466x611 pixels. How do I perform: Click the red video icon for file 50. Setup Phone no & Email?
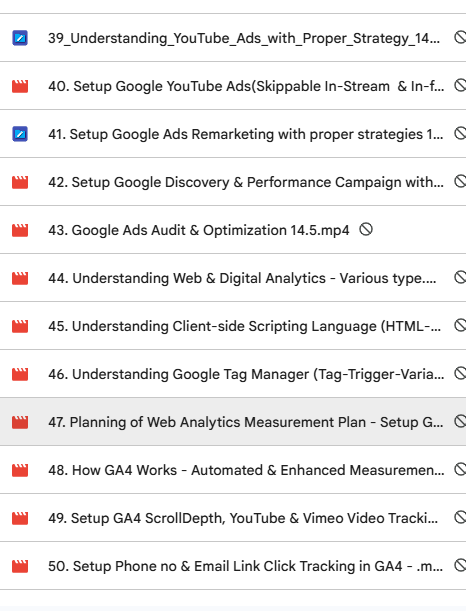pos(20,566)
